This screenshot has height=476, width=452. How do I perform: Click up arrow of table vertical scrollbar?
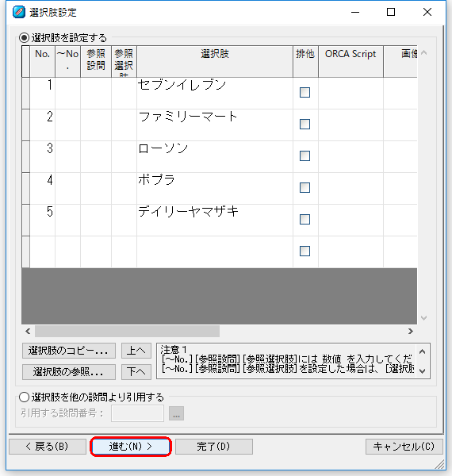pyautogui.click(x=424, y=52)
